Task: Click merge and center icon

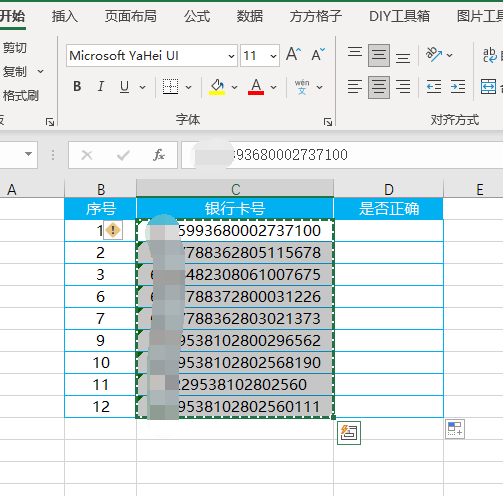Action: pyautogui.click(x=488, y=87)
